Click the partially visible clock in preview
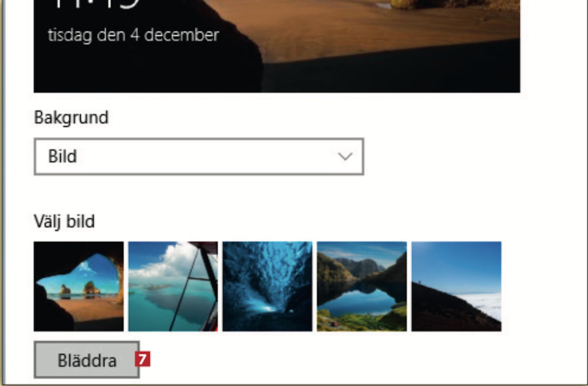Screen dimensions: 588x386 [96, 4]
